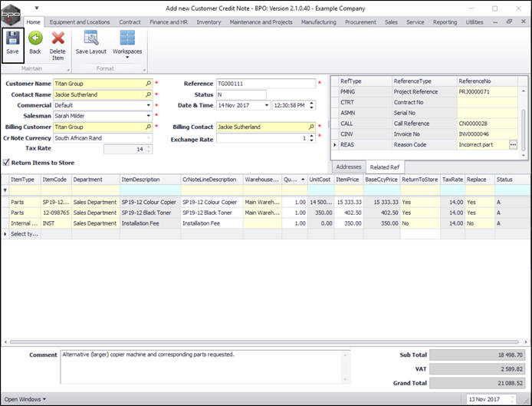Click the Qu... quantity column header

coord(294,180)
